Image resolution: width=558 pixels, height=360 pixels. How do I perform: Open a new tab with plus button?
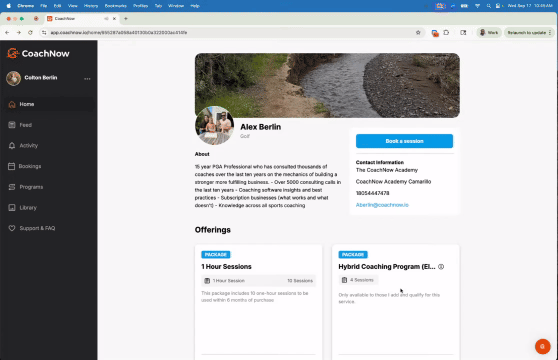(126, 18)
